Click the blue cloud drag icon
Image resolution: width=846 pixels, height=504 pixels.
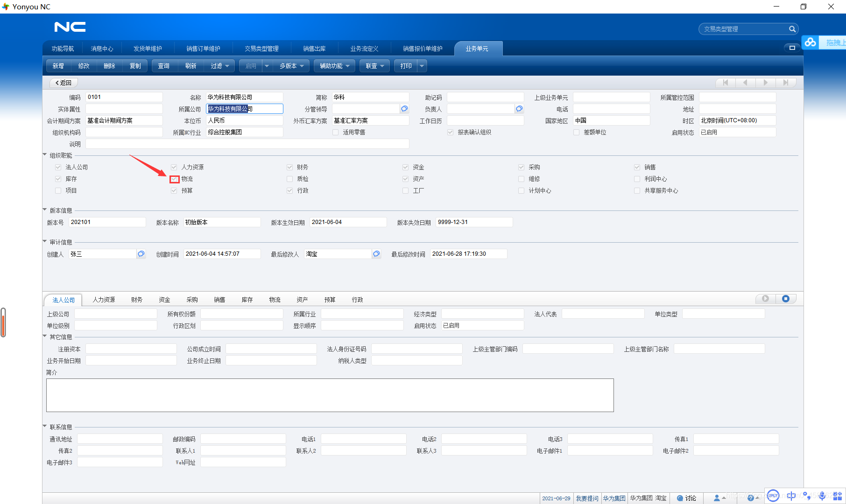811,42
